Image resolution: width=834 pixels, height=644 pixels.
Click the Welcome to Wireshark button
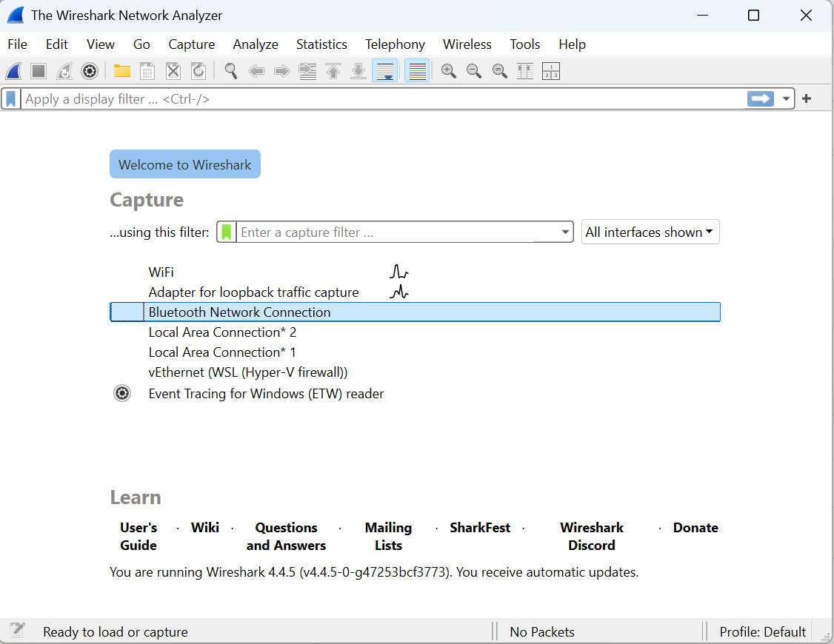[x=185, y=165]
